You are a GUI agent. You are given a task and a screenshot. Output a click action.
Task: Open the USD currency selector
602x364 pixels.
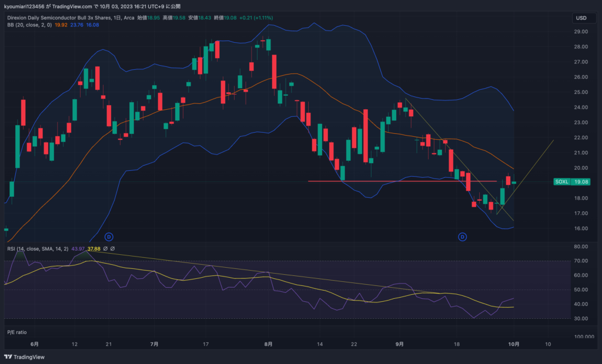pyautogui.click(x=584, y=18)
